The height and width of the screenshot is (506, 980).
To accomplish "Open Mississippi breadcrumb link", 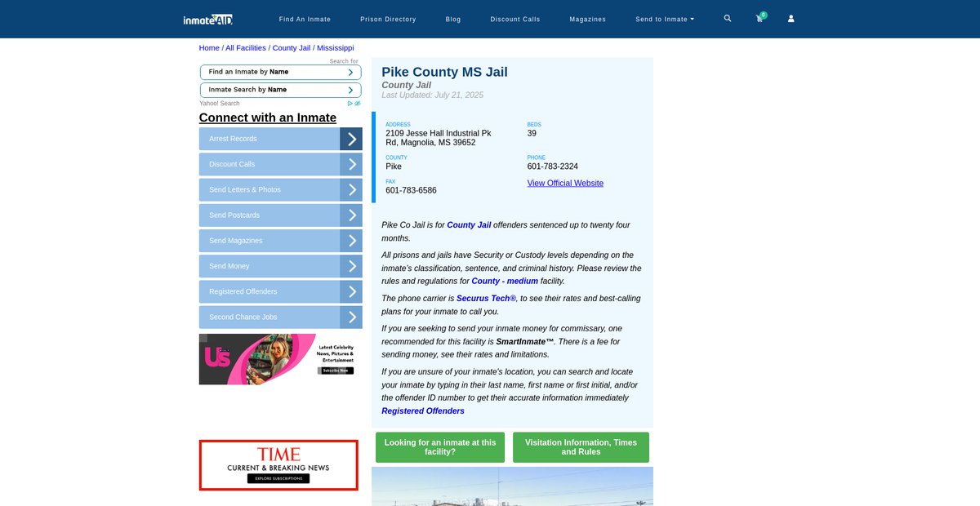I will pos(336,48).
